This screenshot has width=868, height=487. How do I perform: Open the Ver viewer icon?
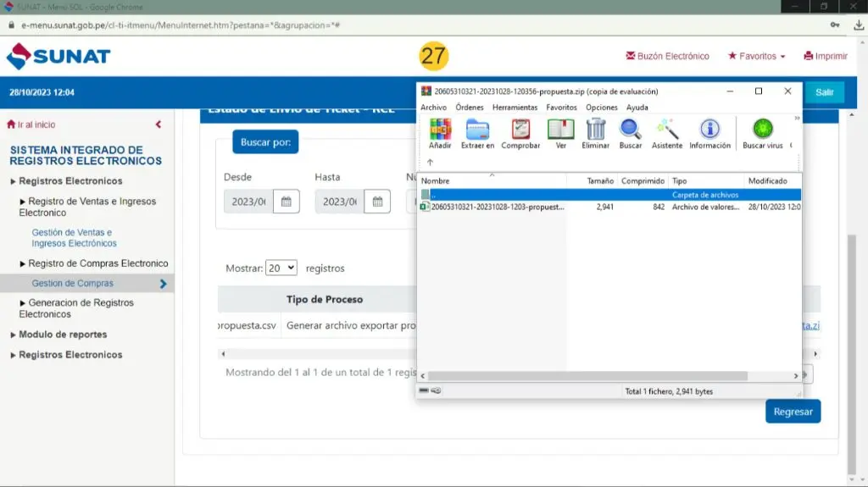click(x=560, y=130)
